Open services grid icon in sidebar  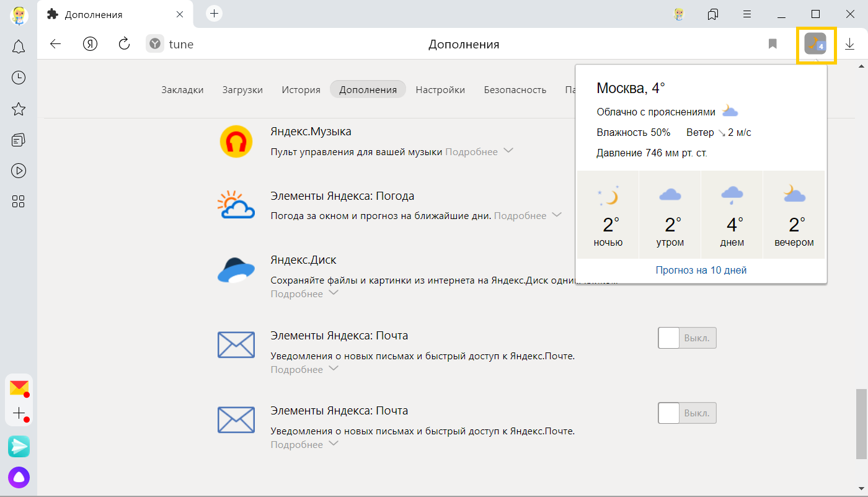pyautogui.click(x=19, y=201)
